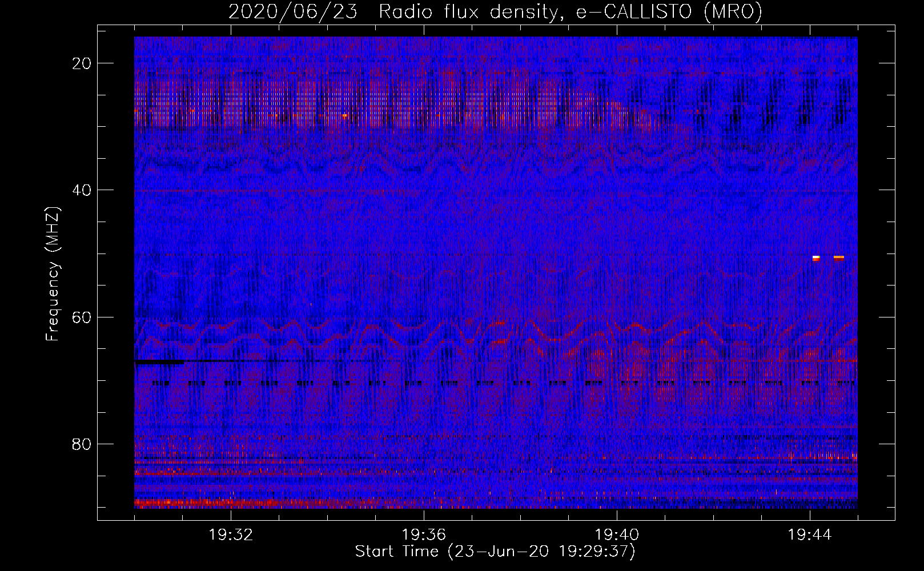Click the '19:44' time tick label
Screen dimensions: 924x571
coord(810,535)
